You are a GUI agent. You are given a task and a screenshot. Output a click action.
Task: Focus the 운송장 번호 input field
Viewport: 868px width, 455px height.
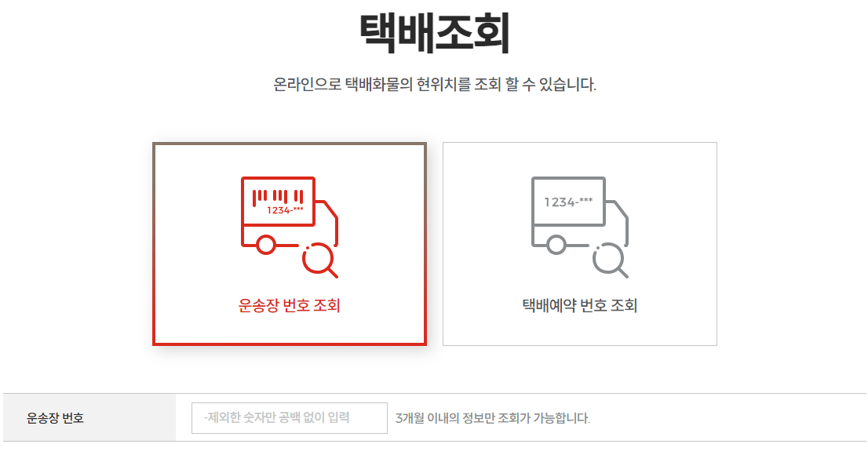pos(290,418)
